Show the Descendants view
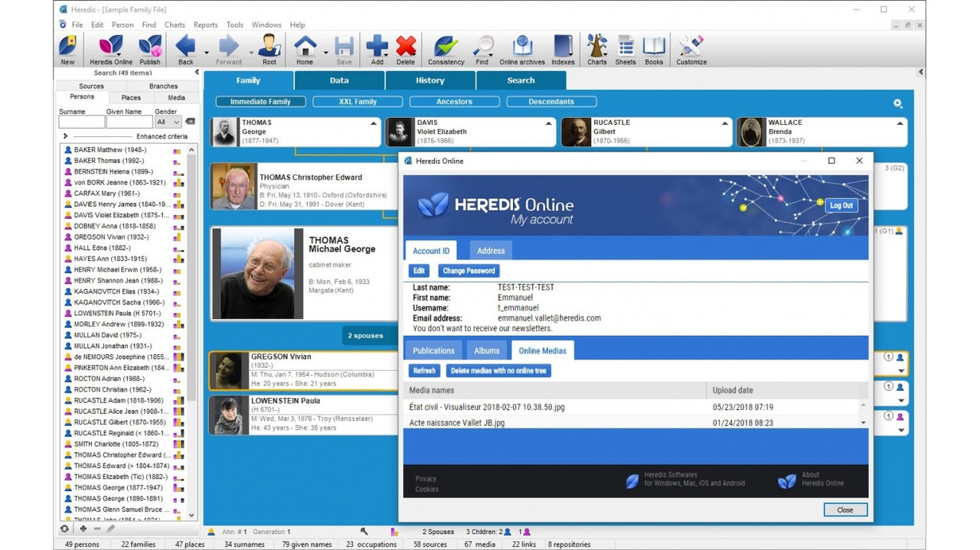This screenshot has width=980, height=550. point(551,101)
